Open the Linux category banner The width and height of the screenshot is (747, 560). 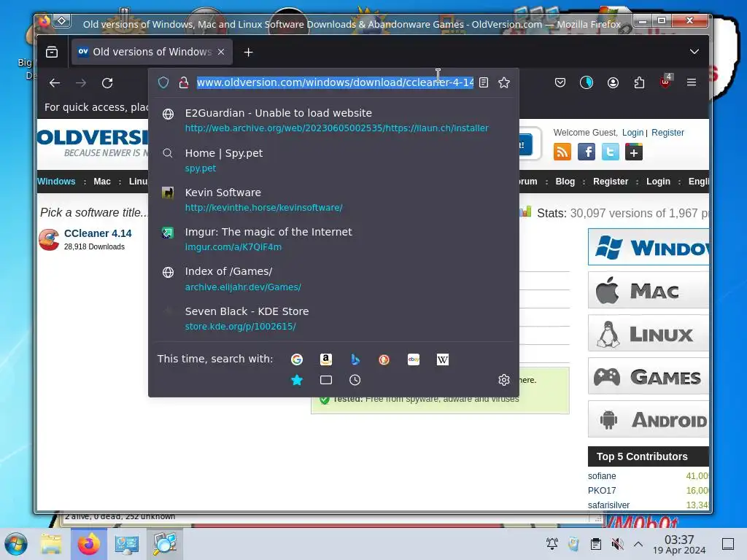[x=649, y=334]
